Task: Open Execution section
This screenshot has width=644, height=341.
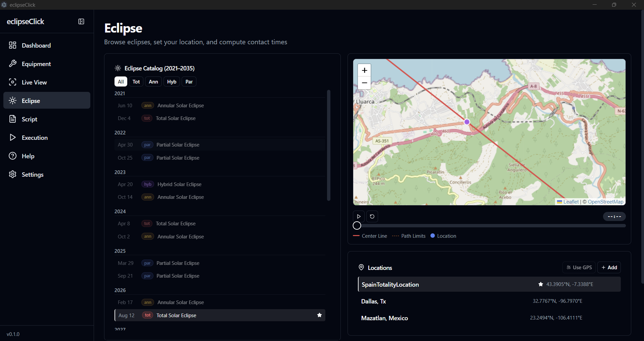Action: [x=35, y=137]
